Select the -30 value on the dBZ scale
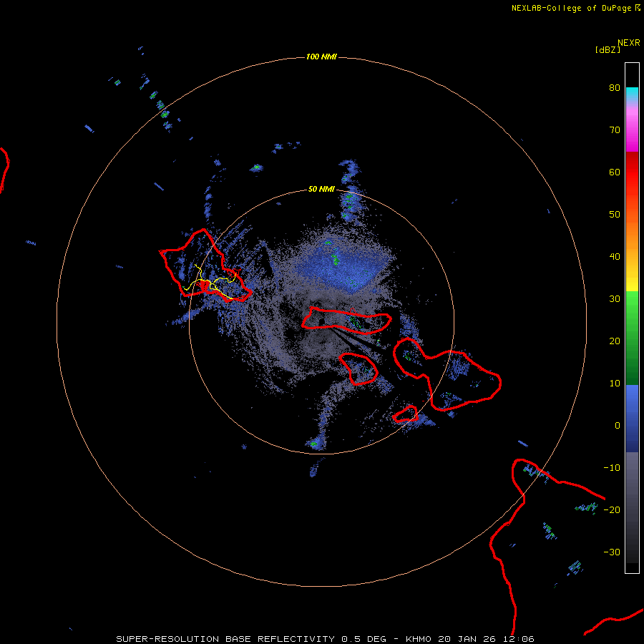 point(612,552)
